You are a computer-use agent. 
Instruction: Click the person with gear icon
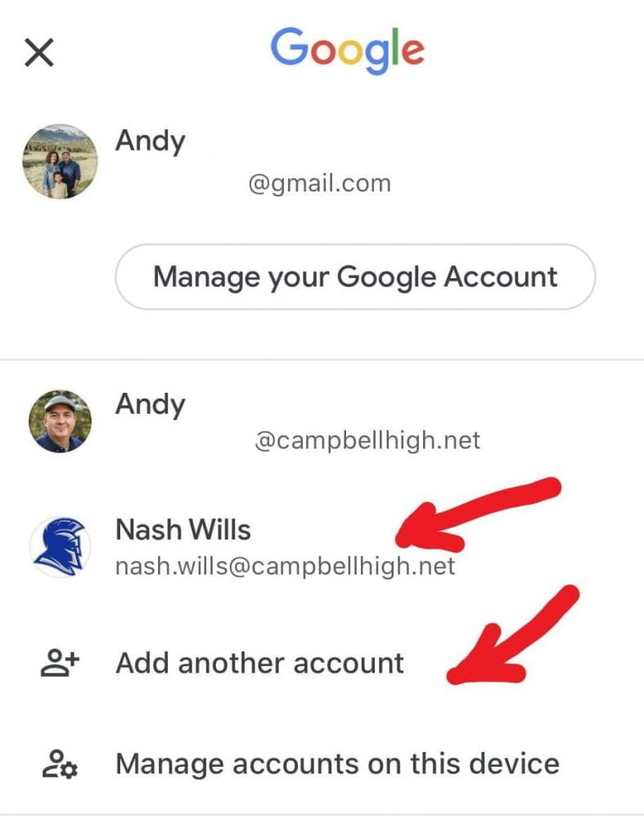click(60, 764)
